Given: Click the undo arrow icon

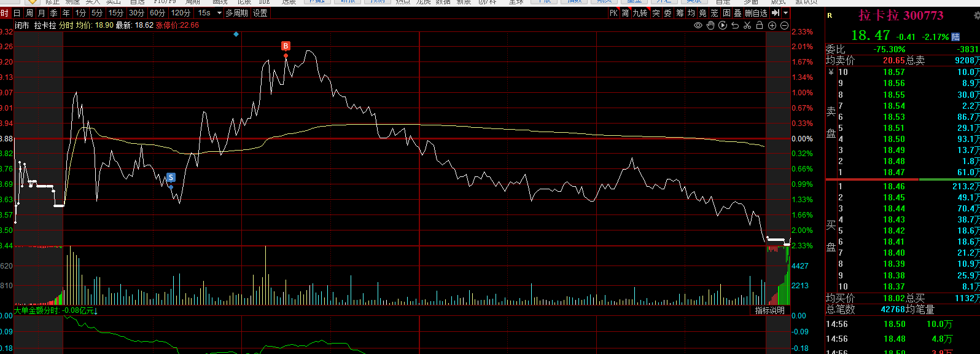Looking at the screenshot, I should 735,25.
